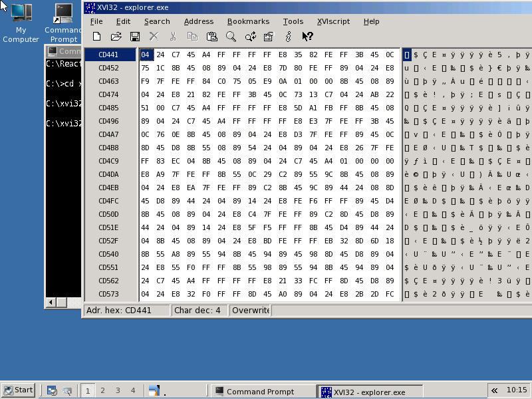Click the Start button
The height and width of the screenshot is (399, 532).
click(x=19, y=390)
